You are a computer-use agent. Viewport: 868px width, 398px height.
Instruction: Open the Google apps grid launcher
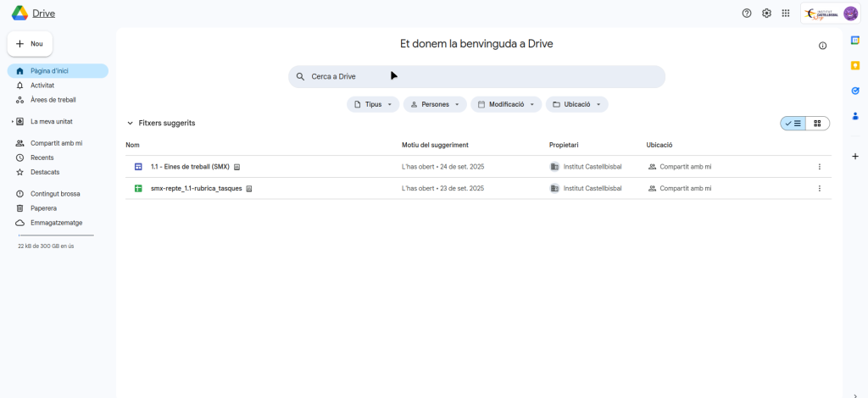coord(786,14)
